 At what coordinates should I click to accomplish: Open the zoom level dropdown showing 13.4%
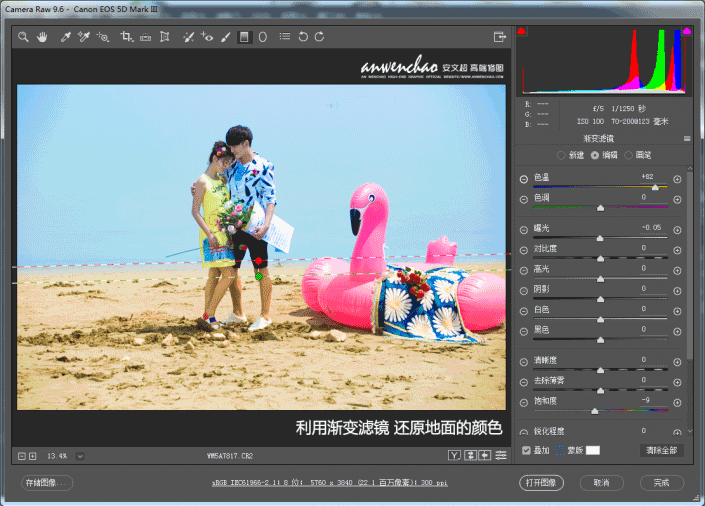pyautogui.click(x=80, y=456)
